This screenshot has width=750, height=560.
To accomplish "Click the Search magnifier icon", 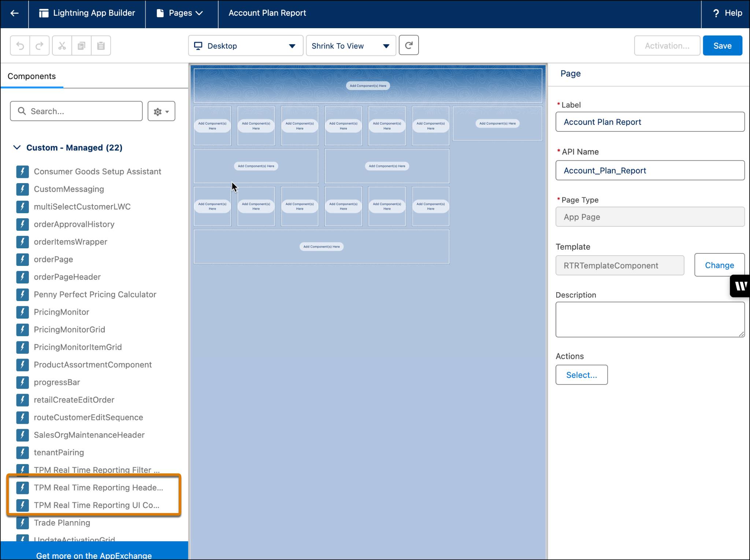I will pyautogui.click(x=22, y=111).
